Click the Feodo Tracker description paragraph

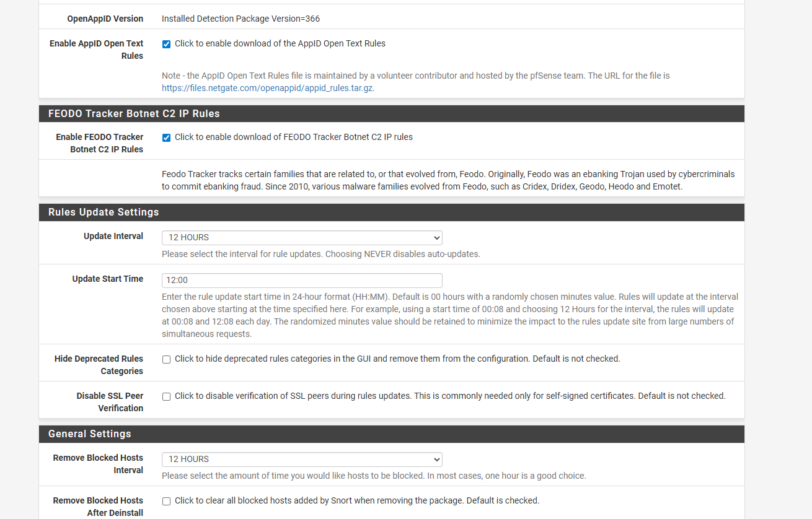(448, 180)
